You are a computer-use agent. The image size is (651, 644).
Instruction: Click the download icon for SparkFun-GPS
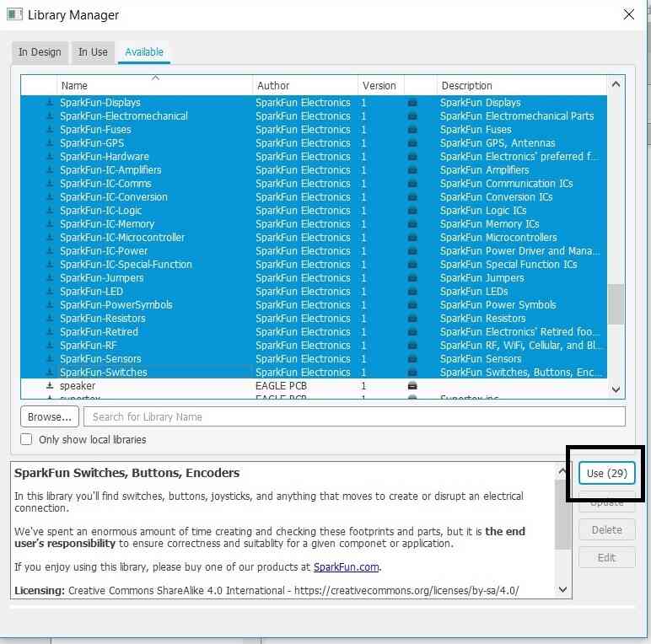pyautogui.click(x=50, y=143)
